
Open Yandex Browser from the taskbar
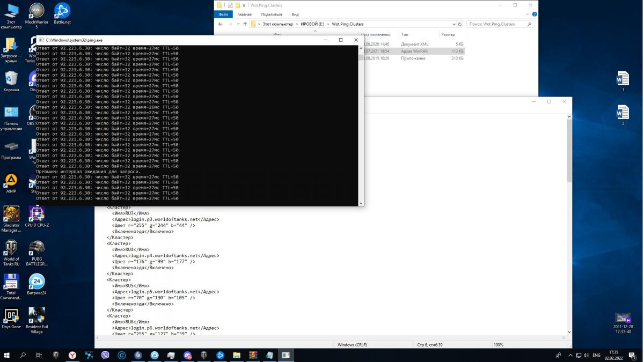pyautogui.click(x=72, y=355)
